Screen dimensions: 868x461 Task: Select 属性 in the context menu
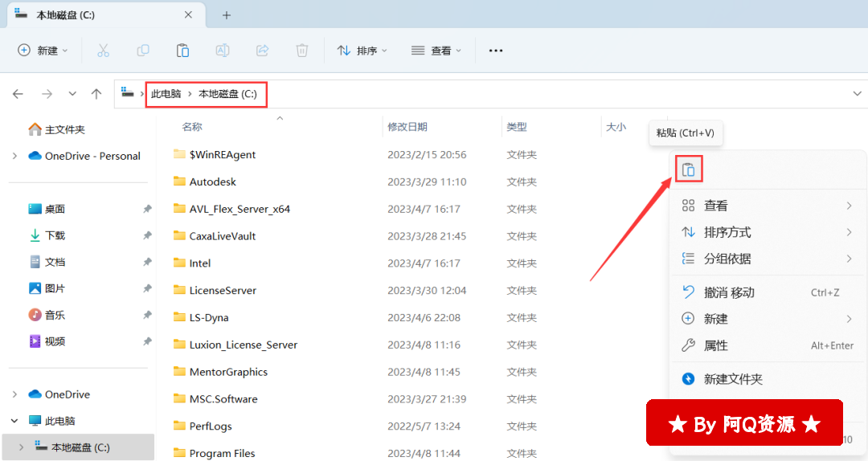click(x=716, y=345)
